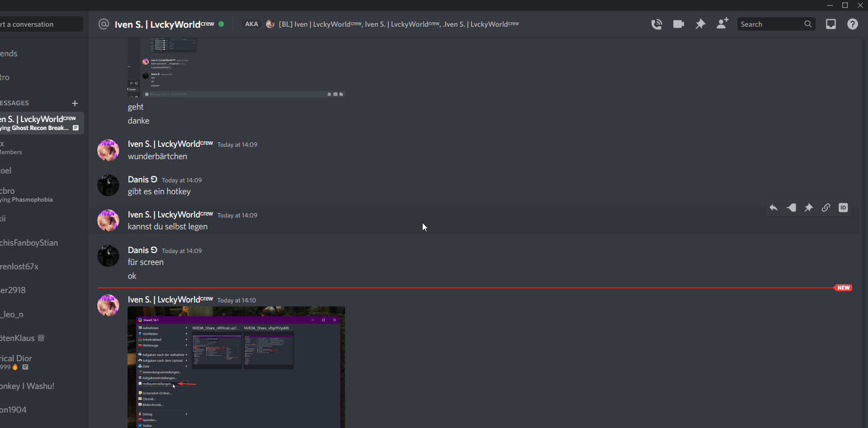
Task: Reply to the hovered message
Action: point(774,208)
